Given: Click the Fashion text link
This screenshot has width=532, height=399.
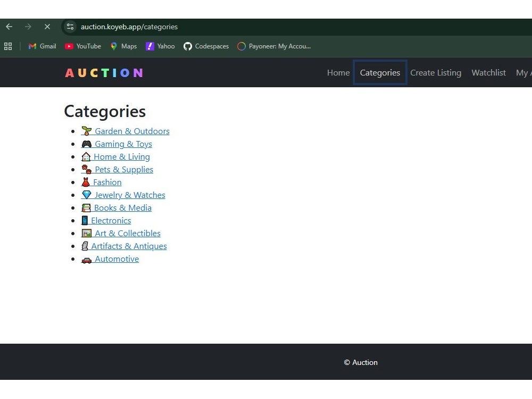Looking at the screenshot, I should (x=107, y=182).
